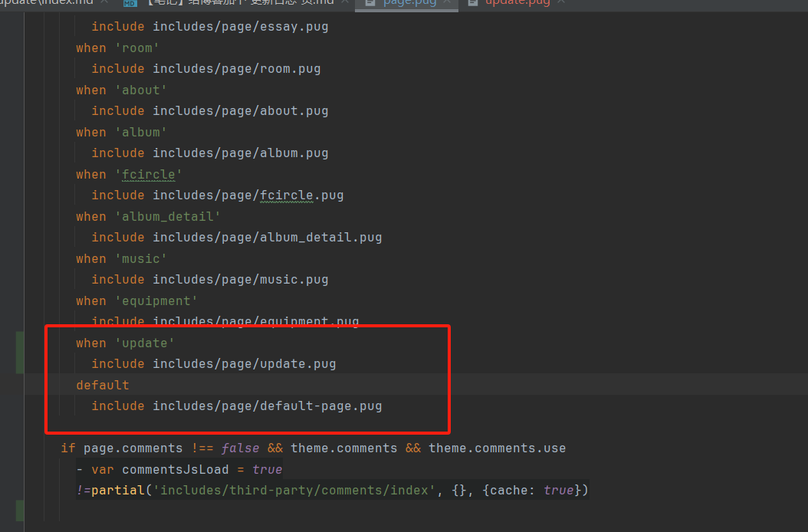Viewport: 808px width, 532px height.
Task: Place cursor on the 'default' keyword line
Action: tap(103, 385)
